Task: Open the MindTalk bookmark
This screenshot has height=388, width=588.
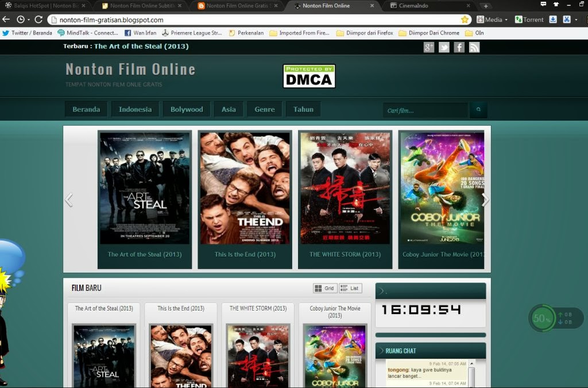Action: coord(88,33)
